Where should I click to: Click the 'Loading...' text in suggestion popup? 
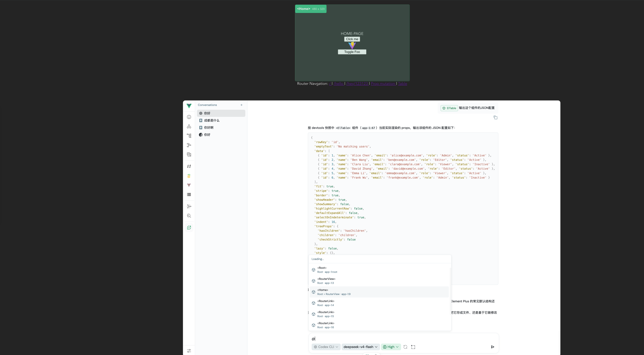click(x=317, y=259)
